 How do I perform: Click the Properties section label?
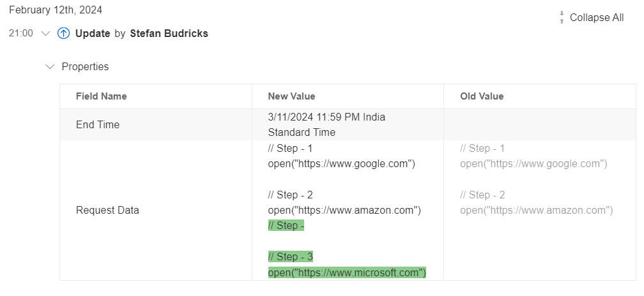point(85,67)
